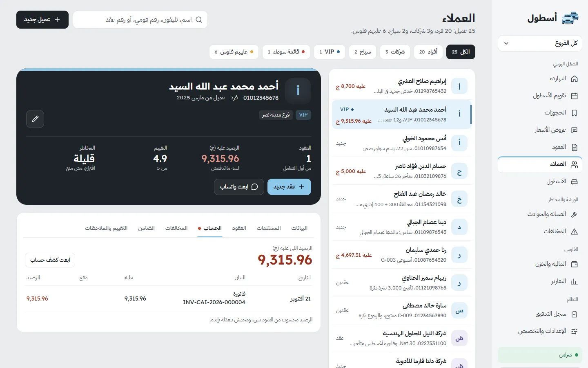Switch to البيانات tab

click(x=299, y=228)
